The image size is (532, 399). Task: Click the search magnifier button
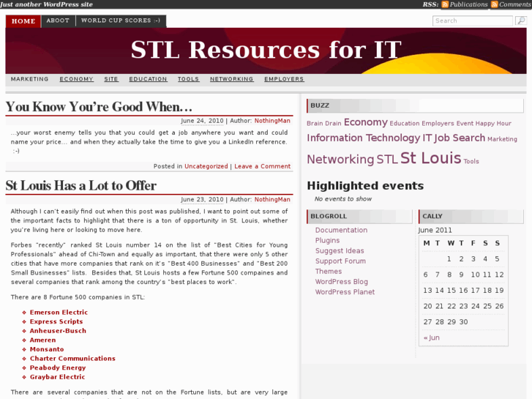(520, 20)
